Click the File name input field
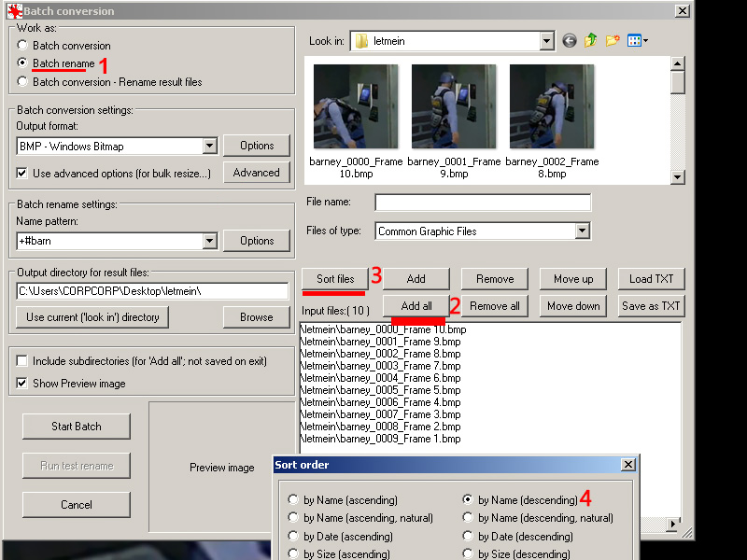Screen dimensions: 747x560 point(483,203)
